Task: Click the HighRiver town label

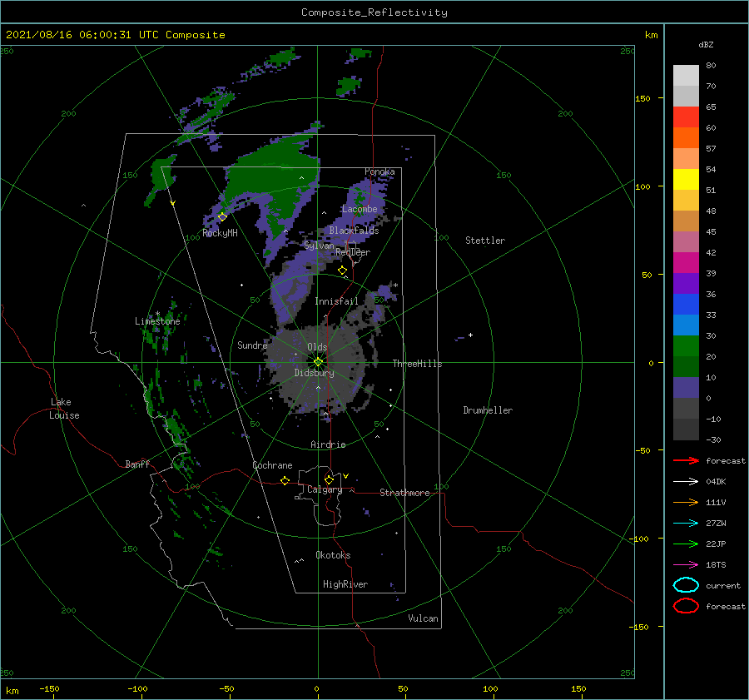Action: (345, 584)
